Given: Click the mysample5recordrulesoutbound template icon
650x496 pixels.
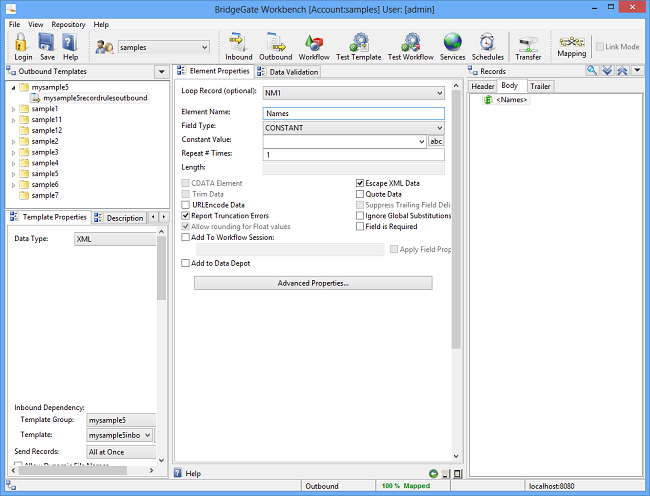Looking at the screenshot, I should [x=36, y=98].
